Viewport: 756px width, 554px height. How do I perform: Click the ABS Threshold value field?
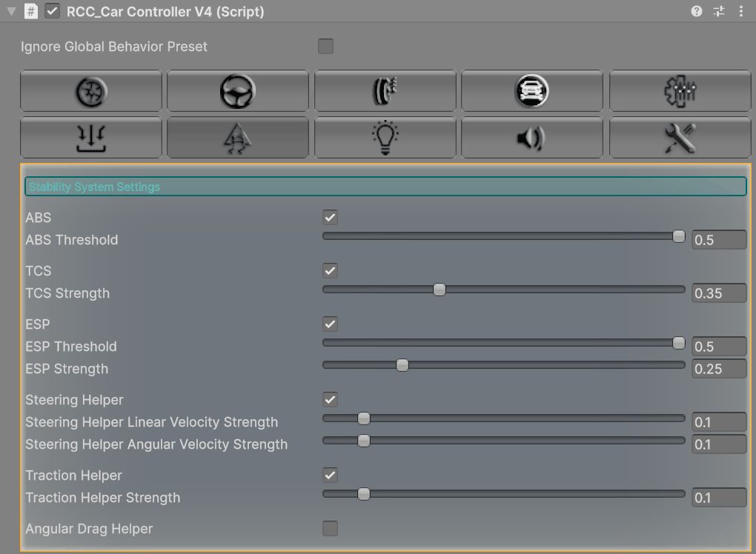(719, 239)
